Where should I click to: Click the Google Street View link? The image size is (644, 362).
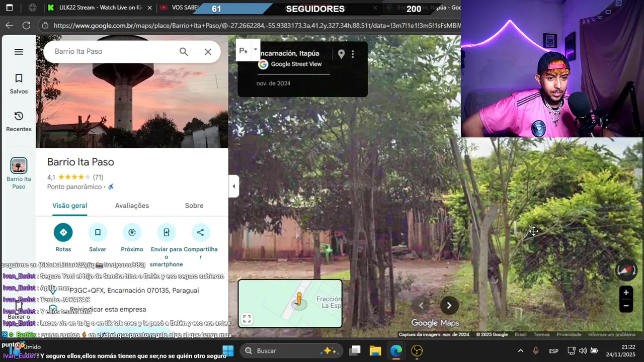(x=296, y=64)
